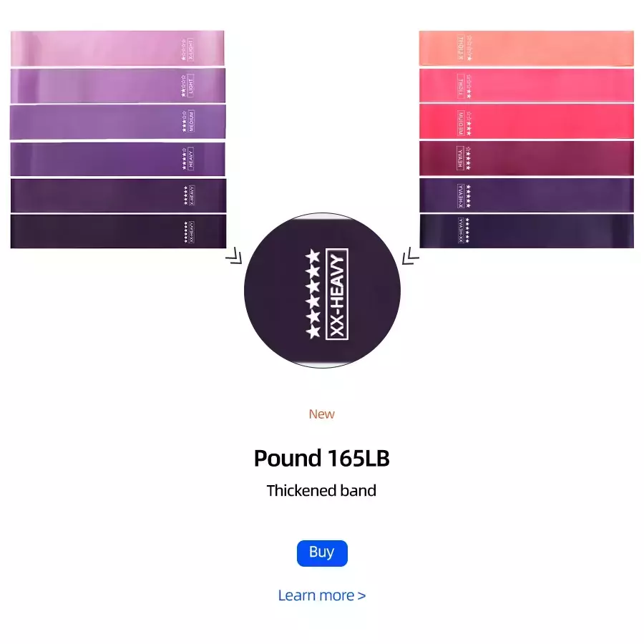Select the X-HEAVY band in purple set

point(118,195)
